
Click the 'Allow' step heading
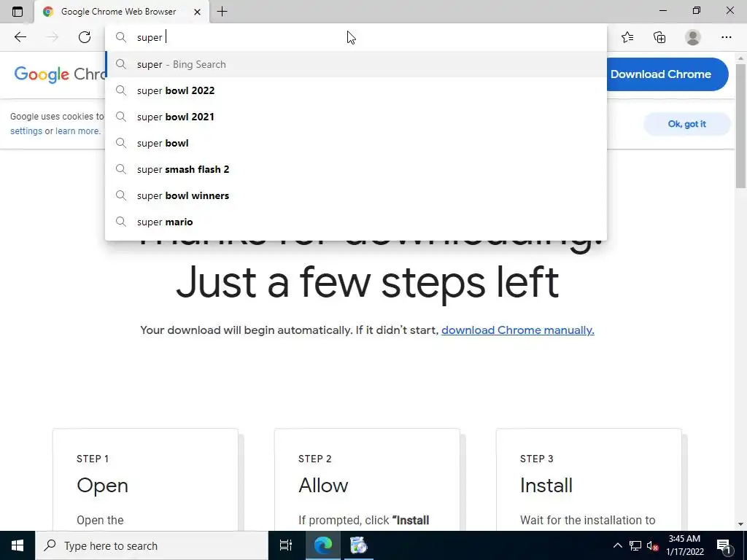[x=323, y=485]
